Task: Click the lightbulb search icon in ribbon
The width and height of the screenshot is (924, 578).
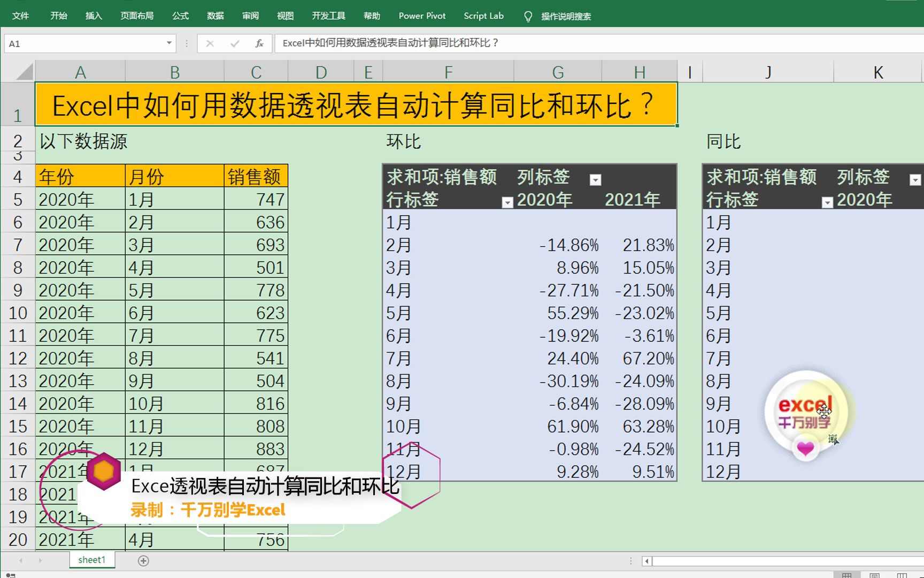Action: click(528, 17)
